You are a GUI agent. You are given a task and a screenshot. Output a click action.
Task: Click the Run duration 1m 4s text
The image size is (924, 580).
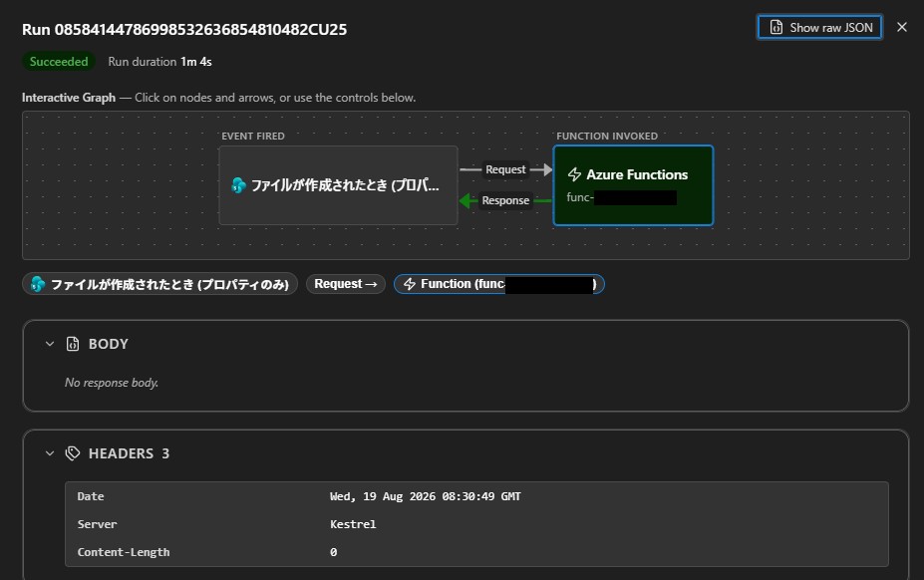159,62
